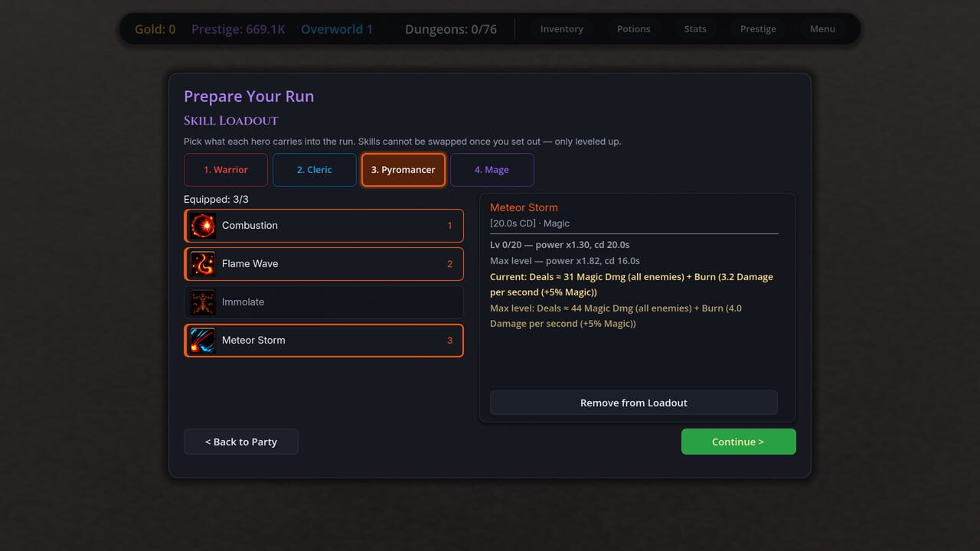Click the Gold: 0 counter

click(x=155, y=29)
